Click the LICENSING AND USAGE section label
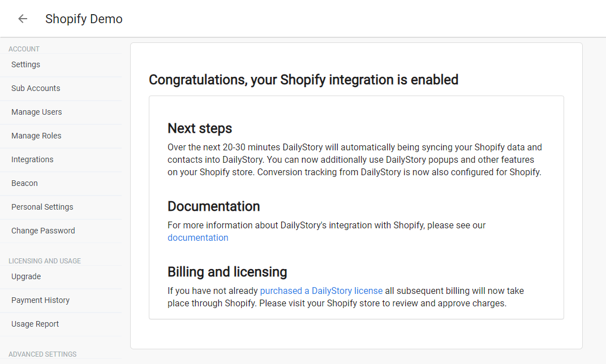 45,261
